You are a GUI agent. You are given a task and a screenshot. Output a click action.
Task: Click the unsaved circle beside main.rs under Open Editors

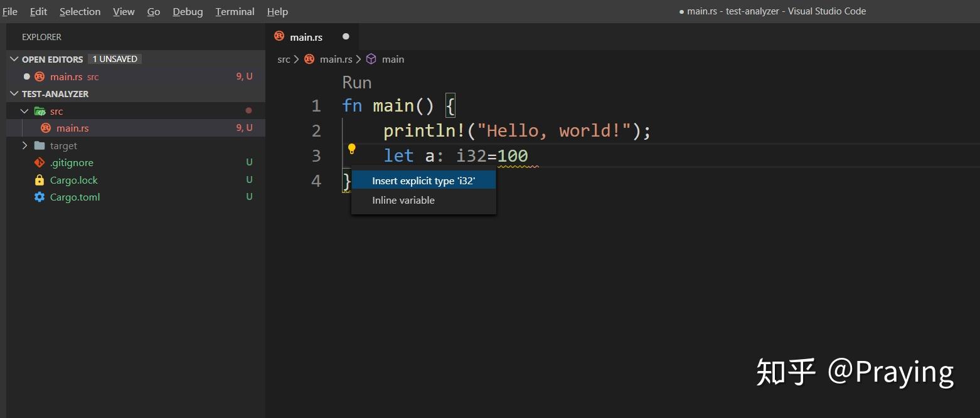[26, 76]
